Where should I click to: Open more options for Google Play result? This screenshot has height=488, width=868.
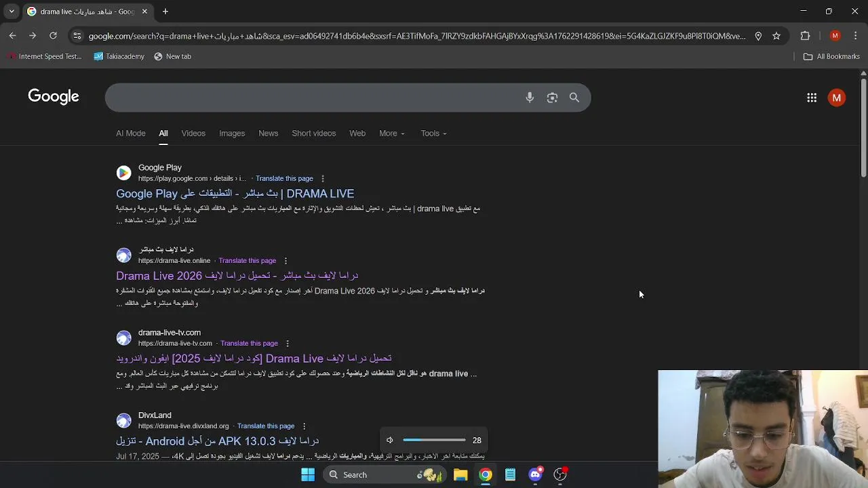coord(323,179)
